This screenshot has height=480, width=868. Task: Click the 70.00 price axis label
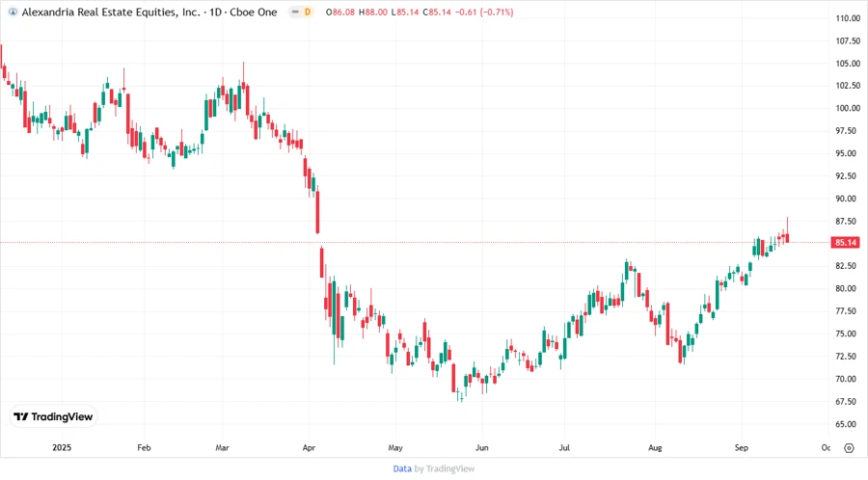(x=848, y=380)
